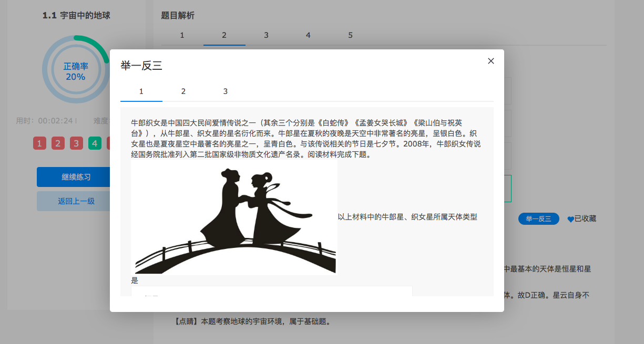Open tab 4 under 题目解析
This screenshot has height=344, width=644.
pyautogui.click(x=308, y=35)
